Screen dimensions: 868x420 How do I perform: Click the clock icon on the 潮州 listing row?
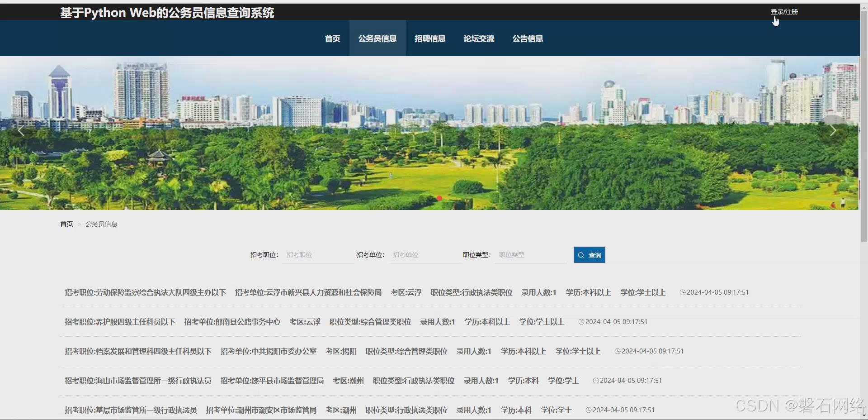point(595,381)
